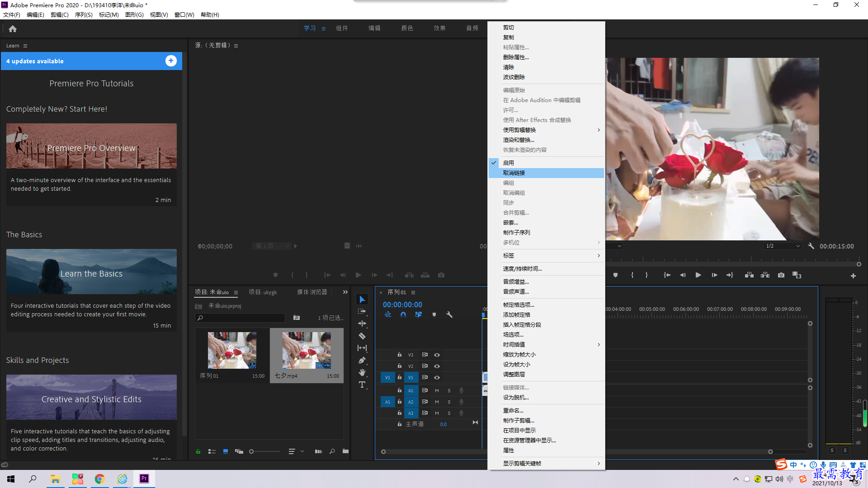Toggle V1 source patching button
Screen dimensions: 868x488
387,377
